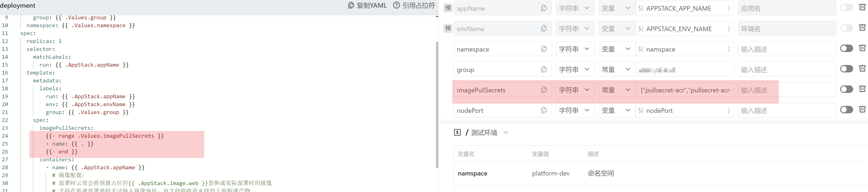Screen dimensions: 868x192
Task: Open the 引用占位符 help link
Action: [414, 5]
